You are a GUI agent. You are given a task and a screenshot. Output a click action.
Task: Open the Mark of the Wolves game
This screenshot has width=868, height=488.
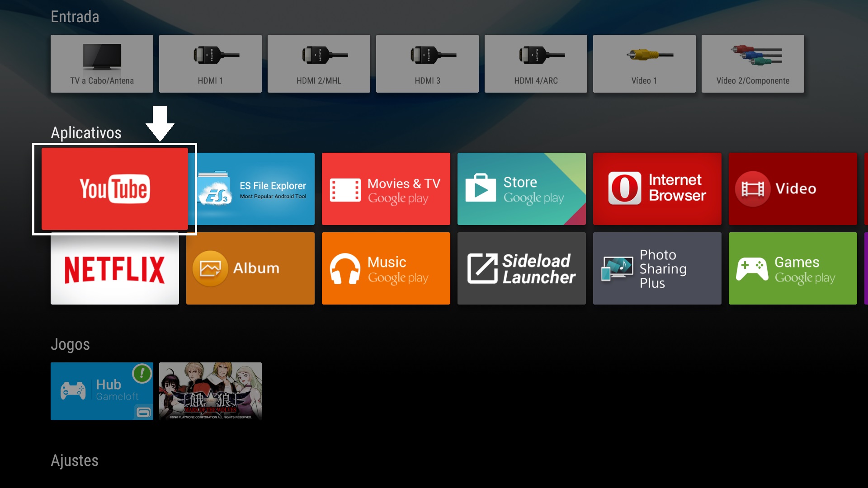click(211, 391)
